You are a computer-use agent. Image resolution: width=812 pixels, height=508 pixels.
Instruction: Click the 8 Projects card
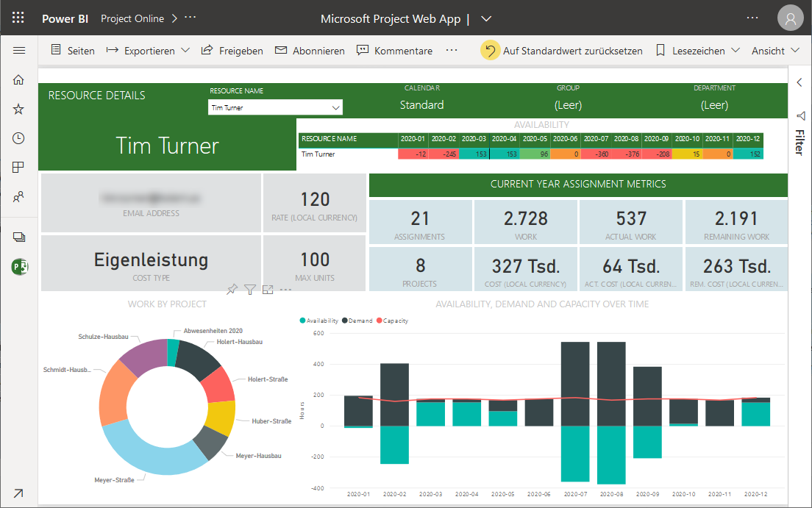[x=420, y=269]
